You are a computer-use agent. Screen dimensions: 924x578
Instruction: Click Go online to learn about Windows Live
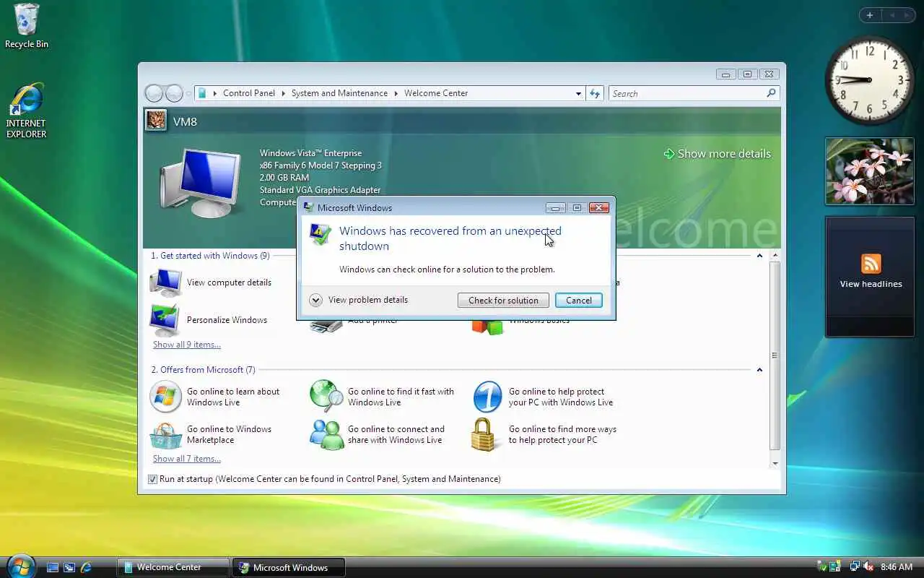pos(232,397)
